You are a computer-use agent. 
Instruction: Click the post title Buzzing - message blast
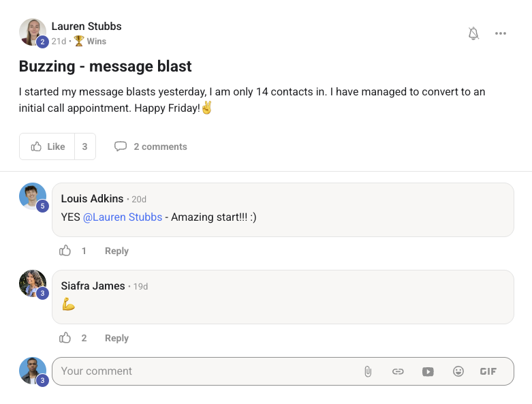pos(105,66)
